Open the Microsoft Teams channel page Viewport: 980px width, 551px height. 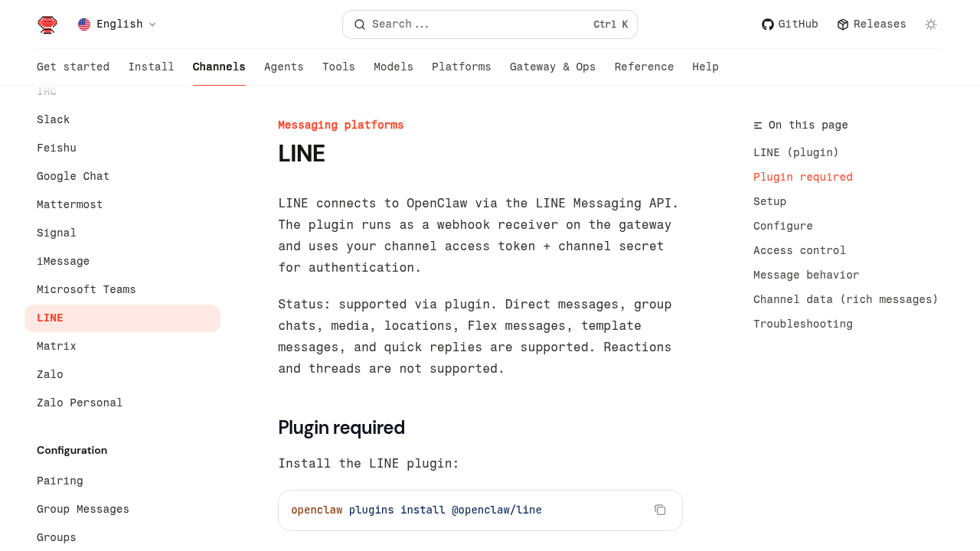click(87, 290)
